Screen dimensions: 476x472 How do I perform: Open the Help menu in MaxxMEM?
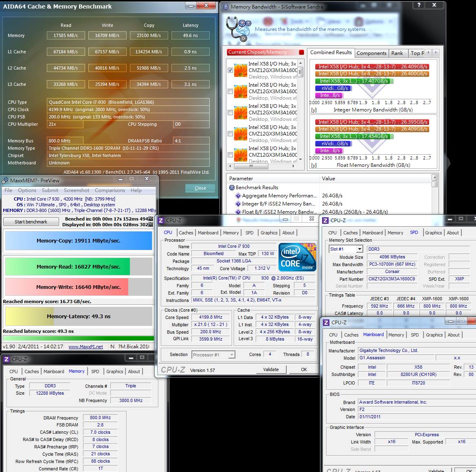(136, 190)
